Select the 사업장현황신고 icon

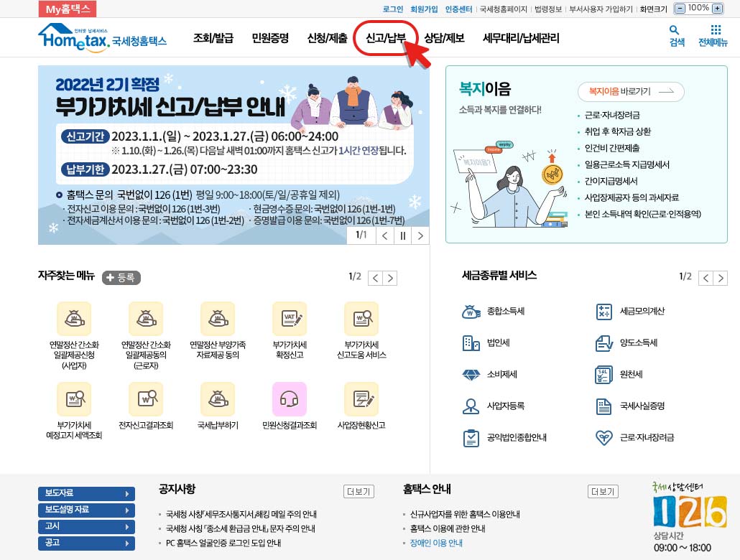pos(361,399)
